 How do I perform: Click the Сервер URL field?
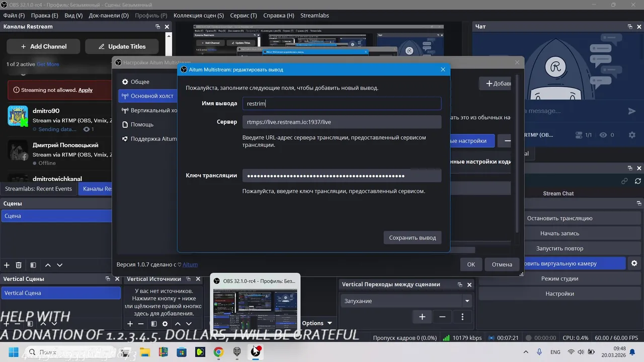[342, 122]
